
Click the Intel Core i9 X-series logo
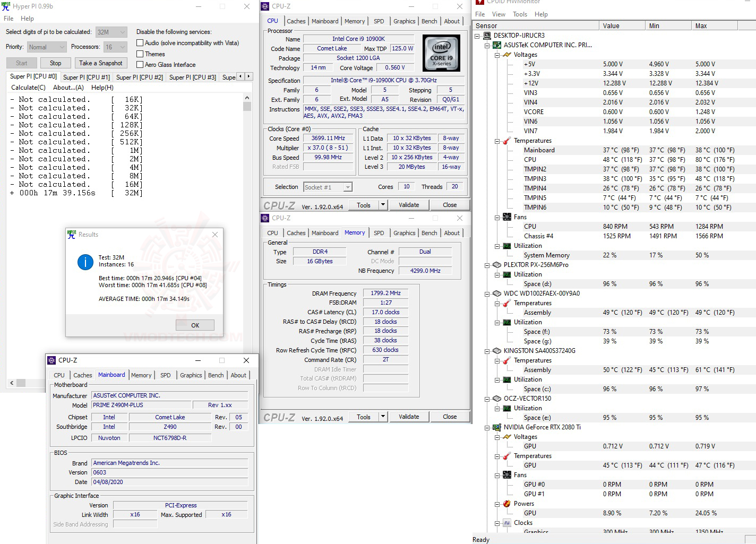tap(441, 53)
